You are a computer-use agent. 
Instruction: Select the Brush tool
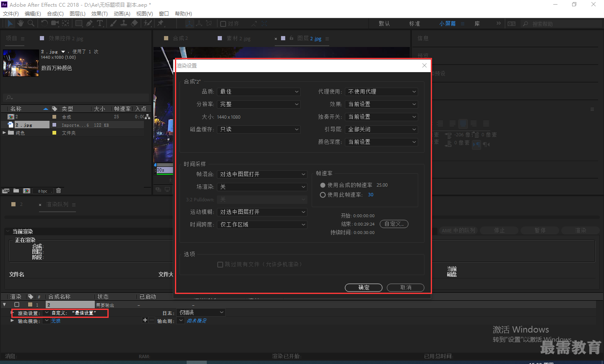(113, 23)
